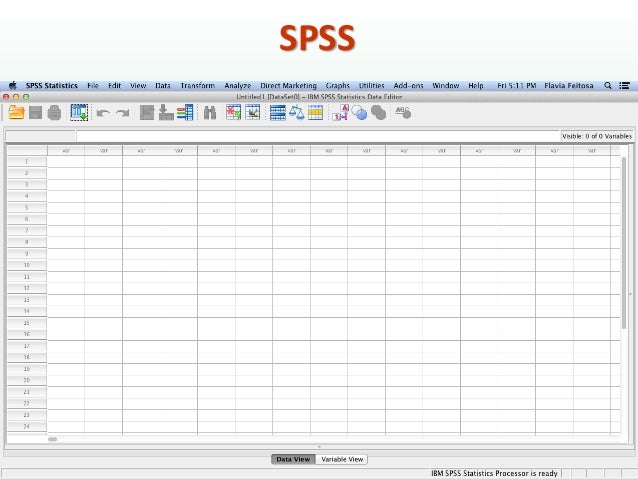Open the SPSS Statistics application menu
This screenshot has height=479, width=638.
click(x=52, y=85)
